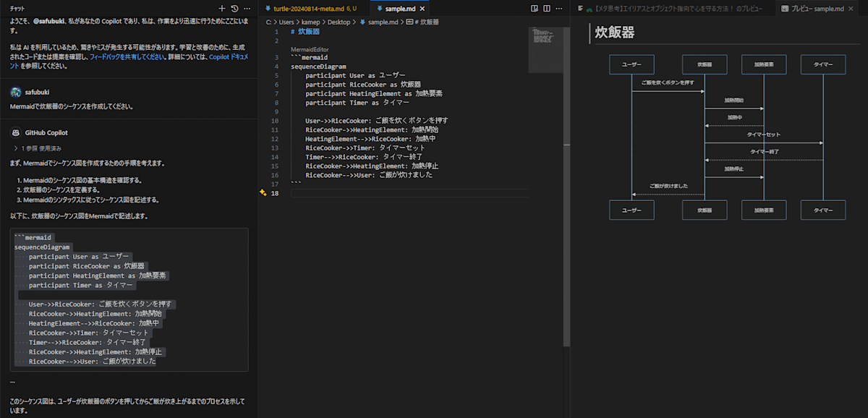Click sample.md in the breadcrumb path

pyautogui.click(x=383, y=22)
